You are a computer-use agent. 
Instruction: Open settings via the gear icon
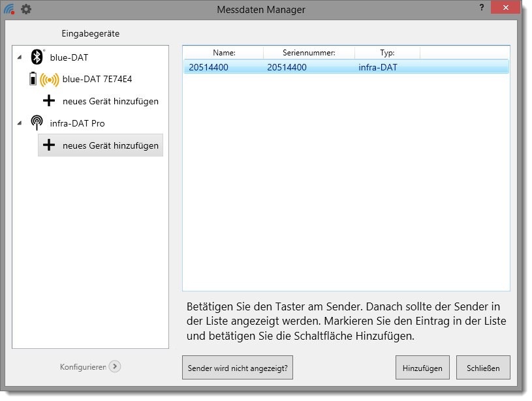tap(26, 10)
